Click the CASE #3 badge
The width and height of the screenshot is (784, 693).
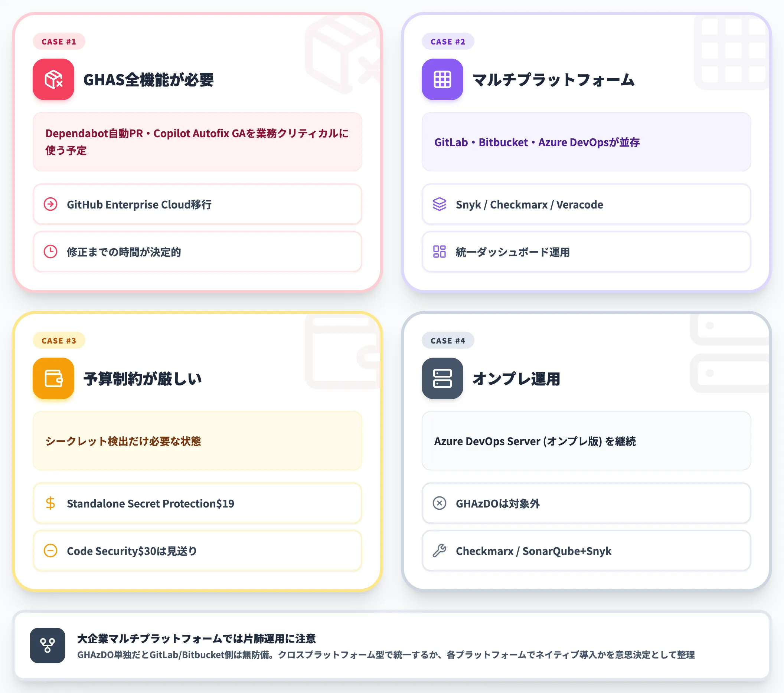[59, 340]
